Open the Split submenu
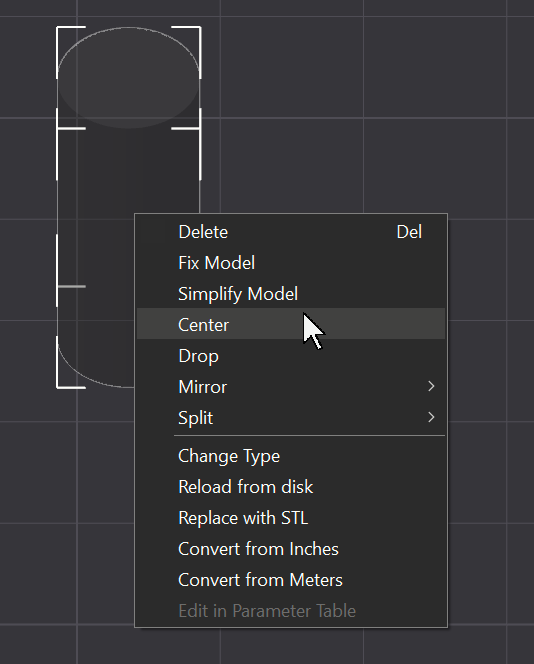Viewport: 534px width, 664px height. [291, 418]
